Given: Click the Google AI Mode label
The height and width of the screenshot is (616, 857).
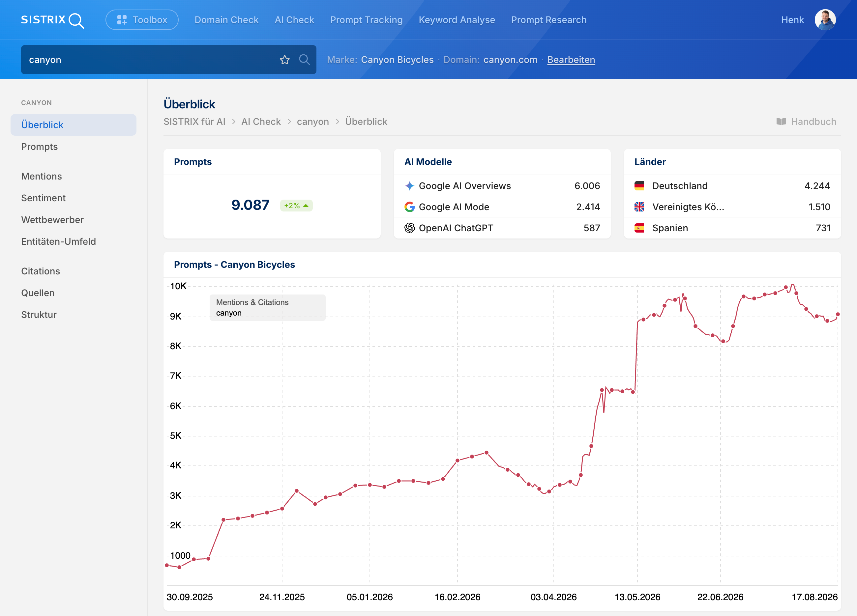Looking at the screenshot, I should tap(454, 207).
